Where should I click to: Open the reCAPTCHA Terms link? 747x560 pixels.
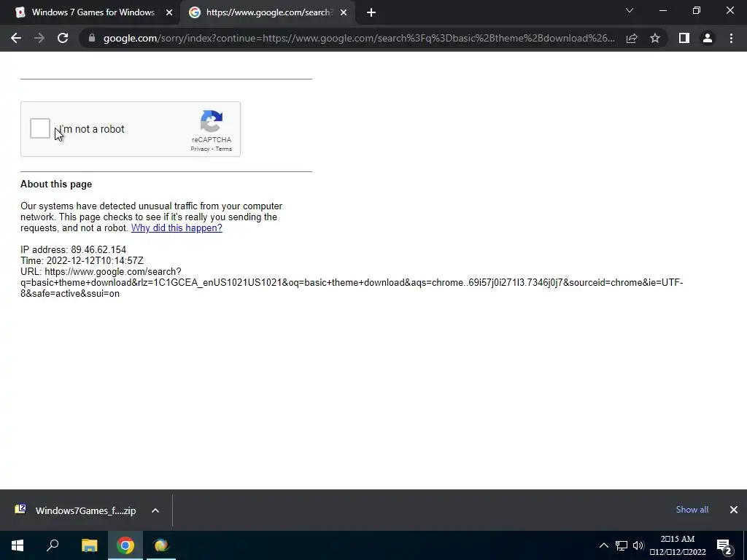pyautogui.click(x=223, y=149)
